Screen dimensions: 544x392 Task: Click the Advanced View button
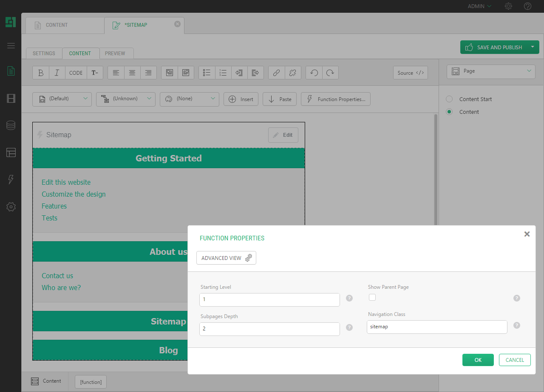[226, 258]
